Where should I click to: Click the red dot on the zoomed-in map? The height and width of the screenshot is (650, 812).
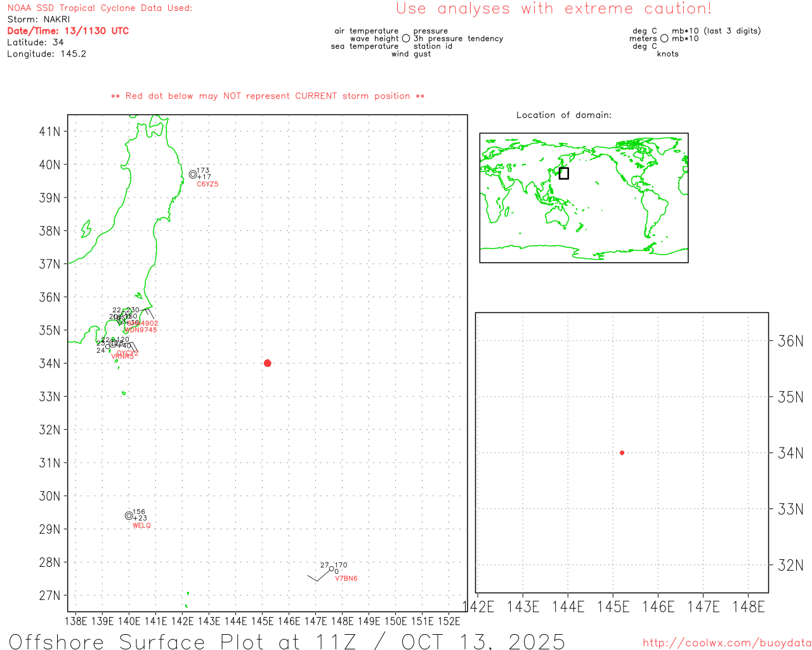tap(622, 453)
